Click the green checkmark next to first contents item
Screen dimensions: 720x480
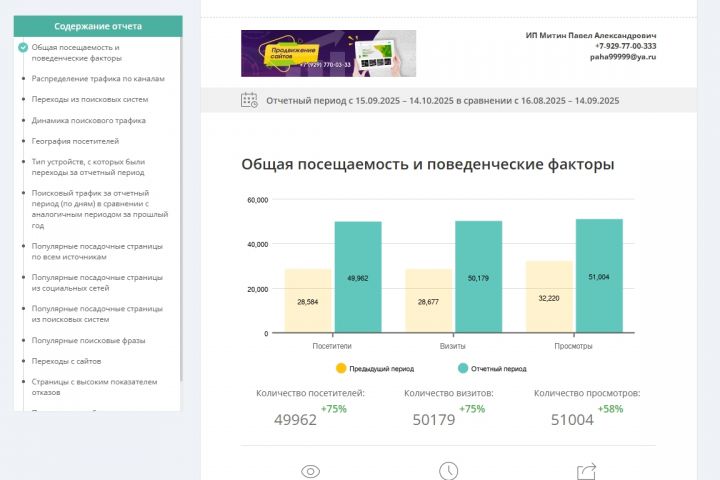[23, 47]
